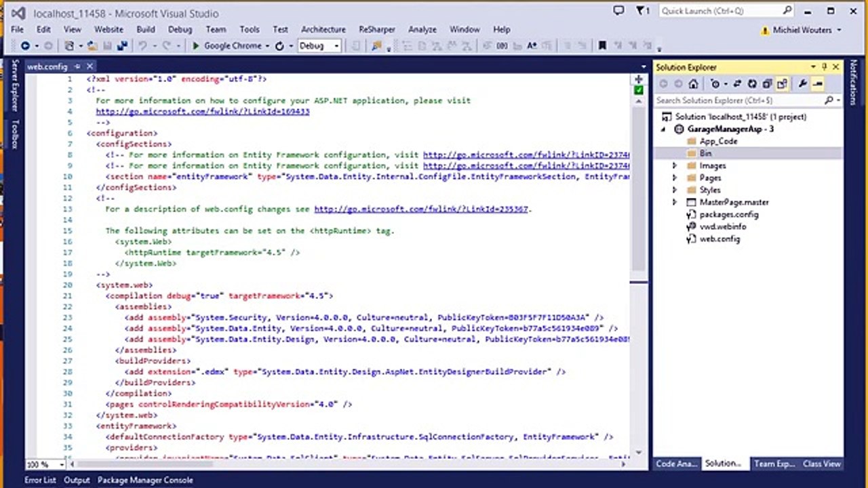Click Sync with Active Document icon
This screenshot has width=868, height=488.
point(737,84)
